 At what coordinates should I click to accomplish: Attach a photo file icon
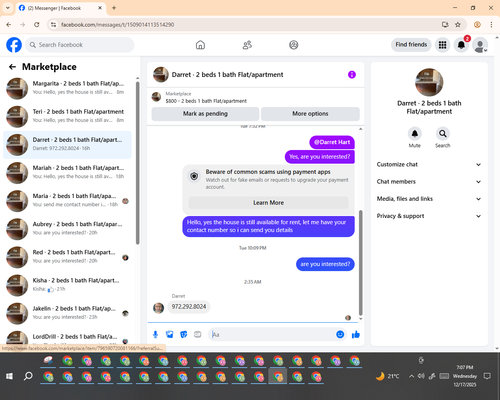(170, 334)
